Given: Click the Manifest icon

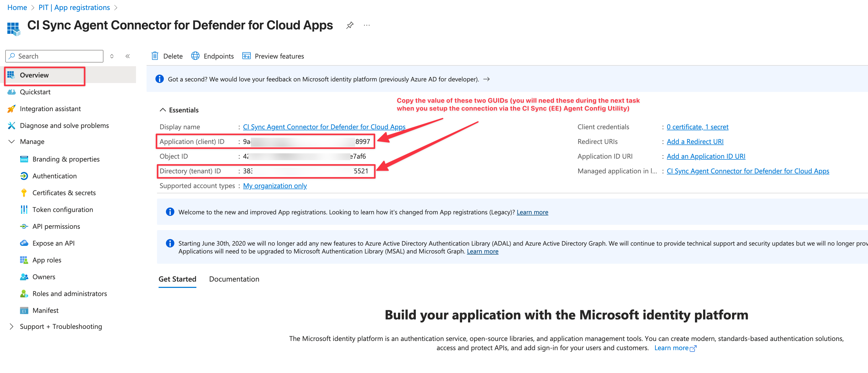Looking at the screenshot, I should pos(24,310).
